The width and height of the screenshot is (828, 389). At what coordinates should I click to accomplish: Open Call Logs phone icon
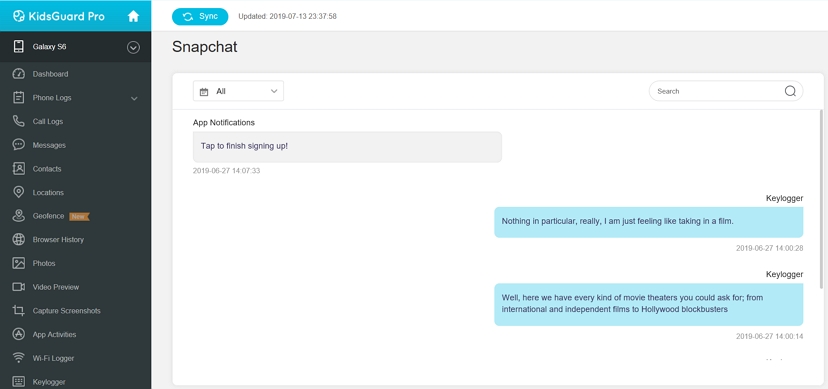pyautogui.click(x=18, y=121)
